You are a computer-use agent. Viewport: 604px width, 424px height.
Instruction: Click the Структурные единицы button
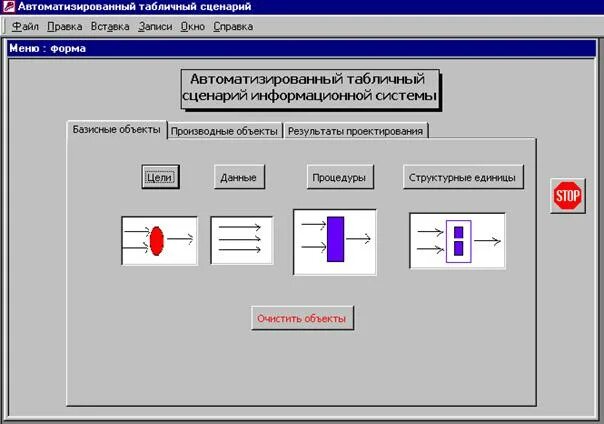pyautogui.click(x=463, y=177)
